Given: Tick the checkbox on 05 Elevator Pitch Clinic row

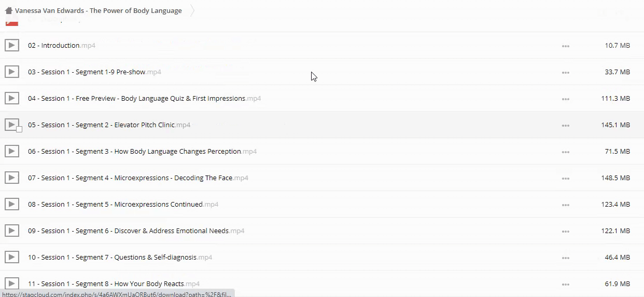Looking at the screenshot, I should point(19,129).
